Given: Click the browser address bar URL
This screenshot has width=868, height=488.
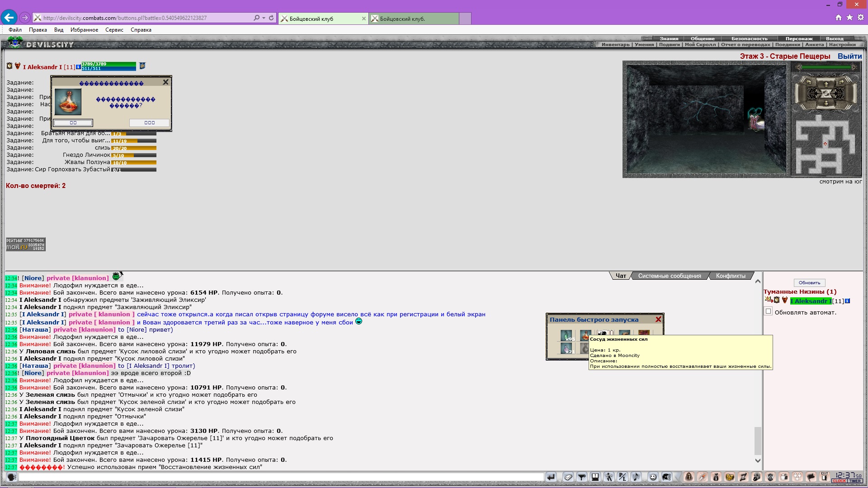Looking at the screenshot, I should click(x=125, y=18).
